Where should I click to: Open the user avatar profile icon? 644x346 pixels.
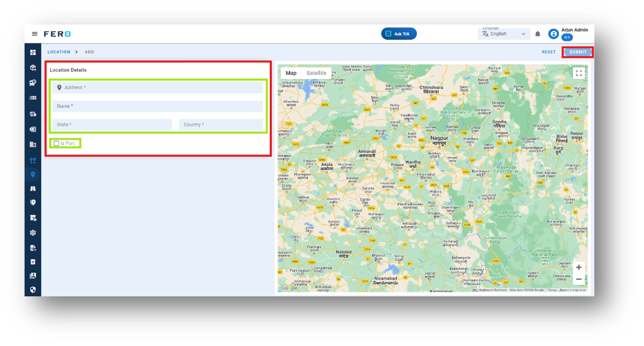tap(553, 34)
